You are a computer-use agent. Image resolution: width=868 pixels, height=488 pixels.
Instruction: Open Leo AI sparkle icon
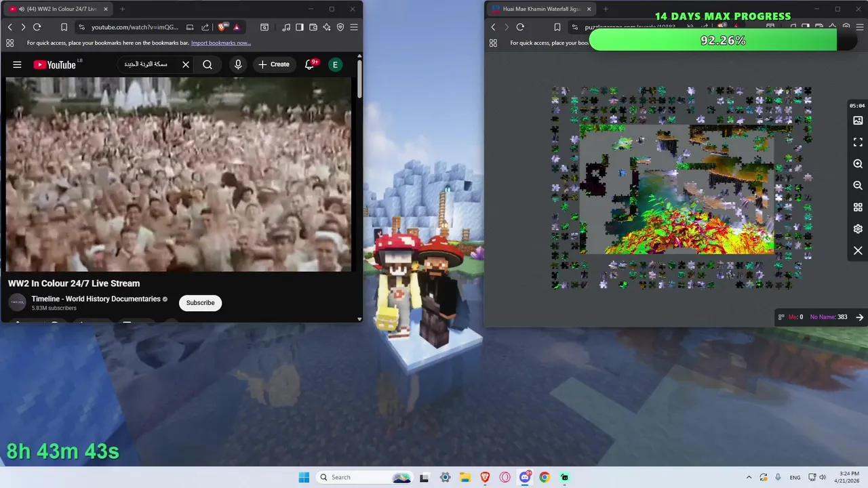327,27
